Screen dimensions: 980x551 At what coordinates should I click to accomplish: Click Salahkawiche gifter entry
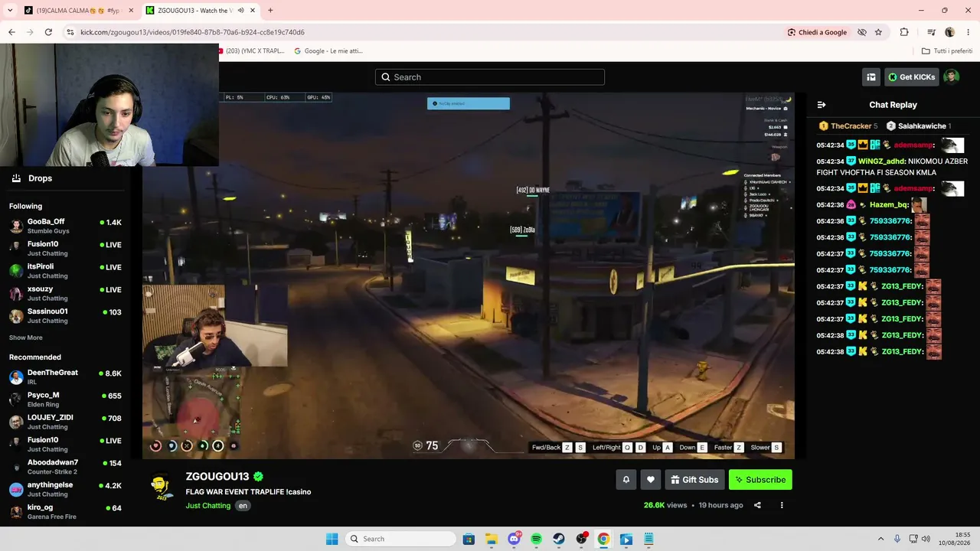click(x=919, y=126)
